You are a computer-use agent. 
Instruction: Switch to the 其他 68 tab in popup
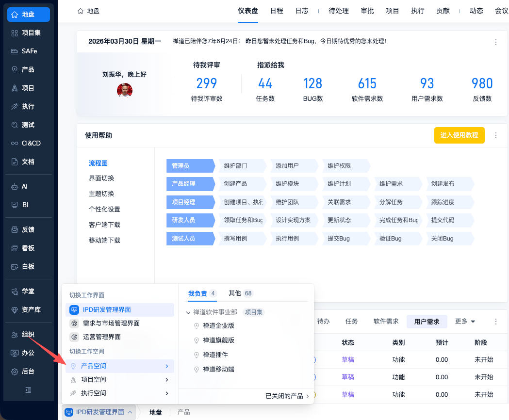240,293
